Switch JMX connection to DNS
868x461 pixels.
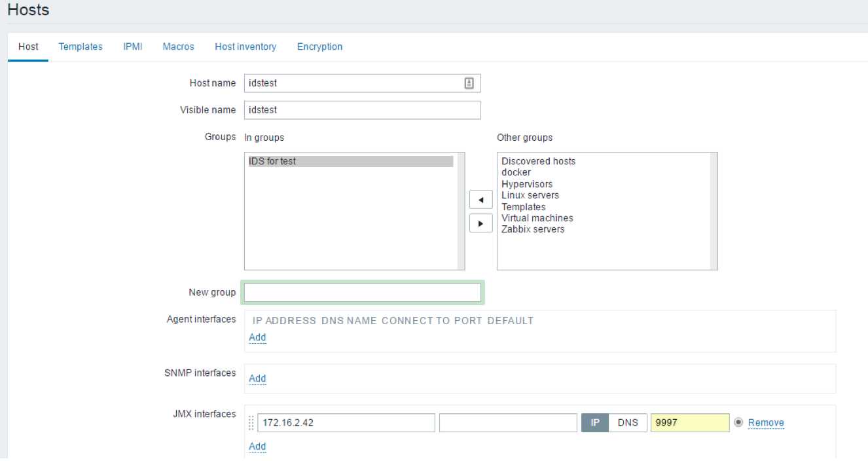click(x=628, y=423)
